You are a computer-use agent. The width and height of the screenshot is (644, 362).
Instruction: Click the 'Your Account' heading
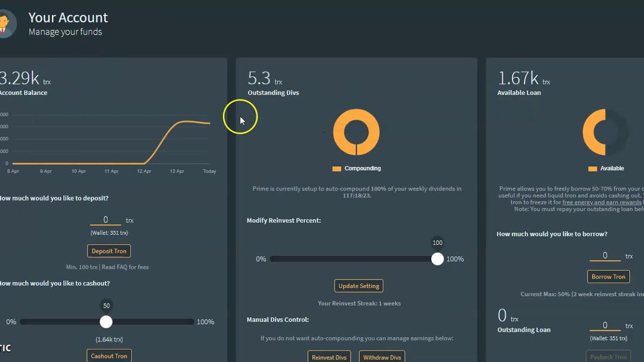(68, 18)
